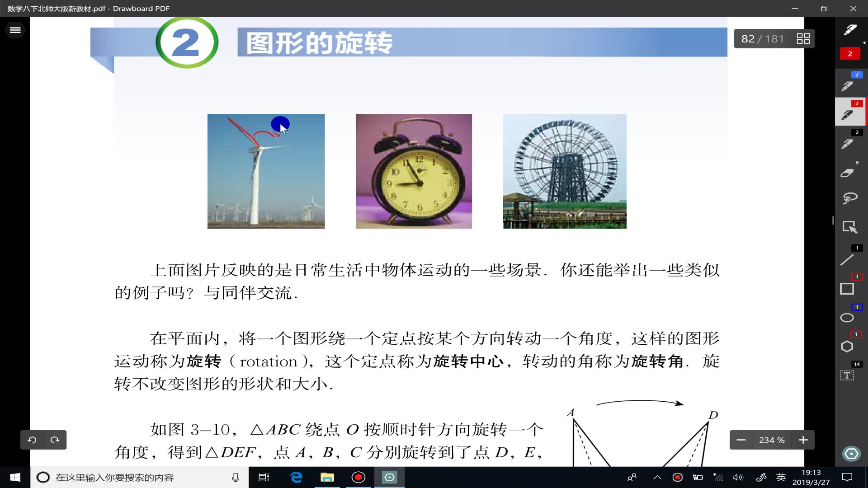Image resolution: width=868 pixels, height=488 pixels.
Task: Select the Rectangle shape tool
Action: [x=847, y=289]
